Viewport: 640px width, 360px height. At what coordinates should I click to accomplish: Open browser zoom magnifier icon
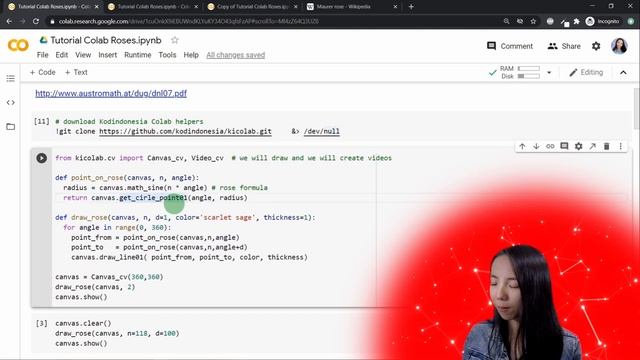point(506,21)
